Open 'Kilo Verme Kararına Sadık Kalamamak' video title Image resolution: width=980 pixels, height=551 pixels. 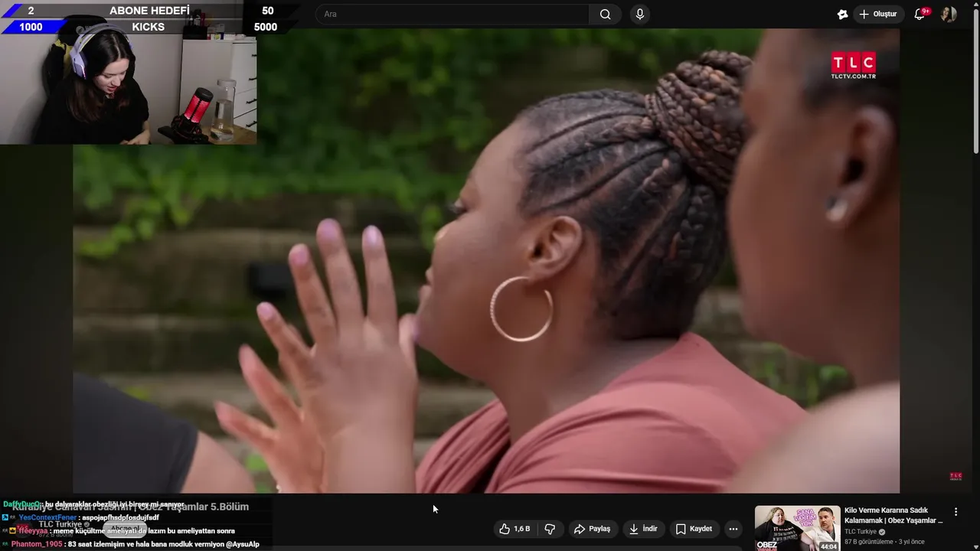tap(893, 515)
